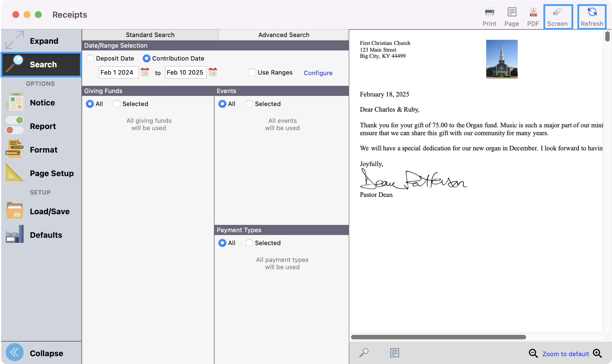Switch to the Advanced Search tab
The width and height of the screenshot is (612, 364).
pos(283,35)
